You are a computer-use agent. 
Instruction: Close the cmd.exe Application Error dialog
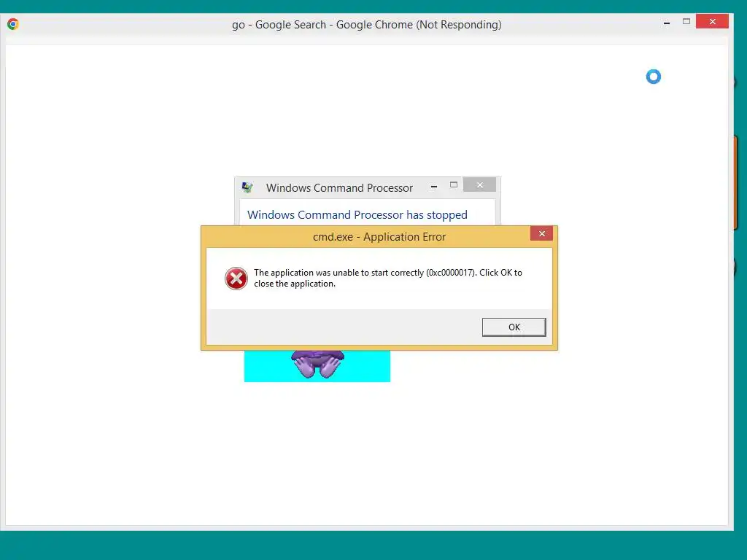[x=541, y=233]
